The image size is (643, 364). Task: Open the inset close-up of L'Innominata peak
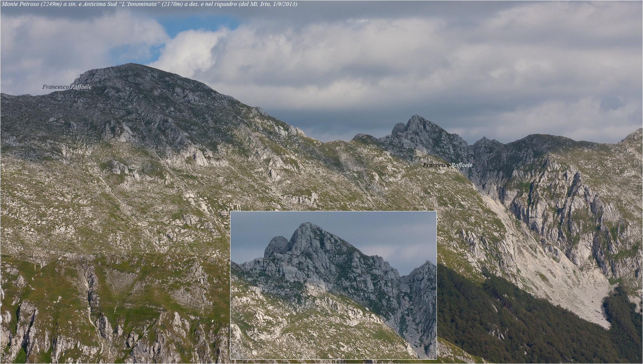[x=333, y=285]
